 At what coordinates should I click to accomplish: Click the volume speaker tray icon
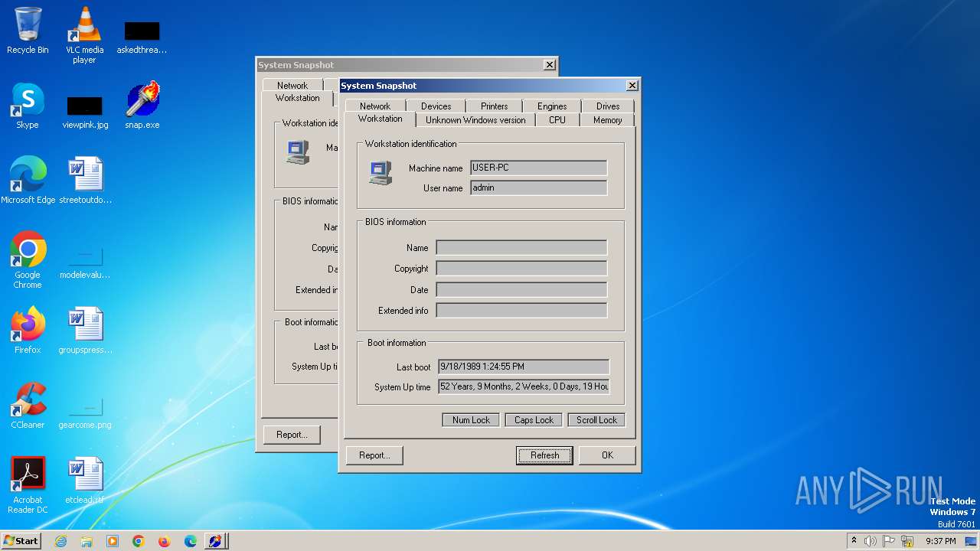coord(871,541)
